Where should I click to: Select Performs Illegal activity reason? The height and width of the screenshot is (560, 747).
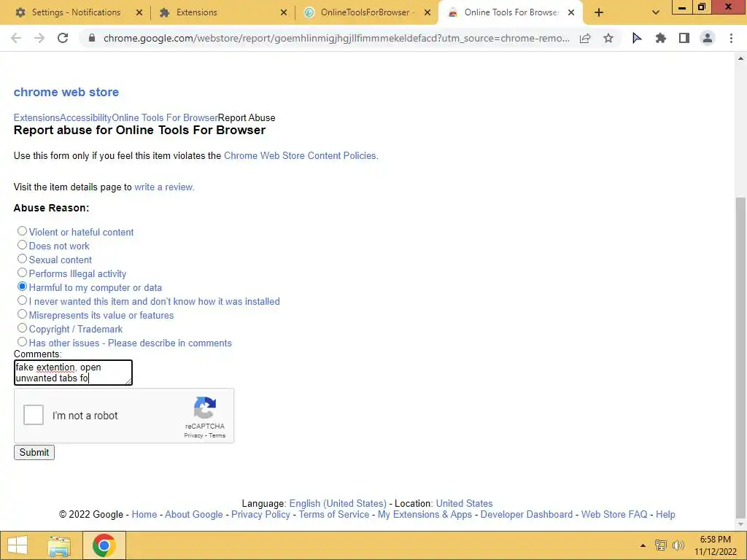pos(22,273)
